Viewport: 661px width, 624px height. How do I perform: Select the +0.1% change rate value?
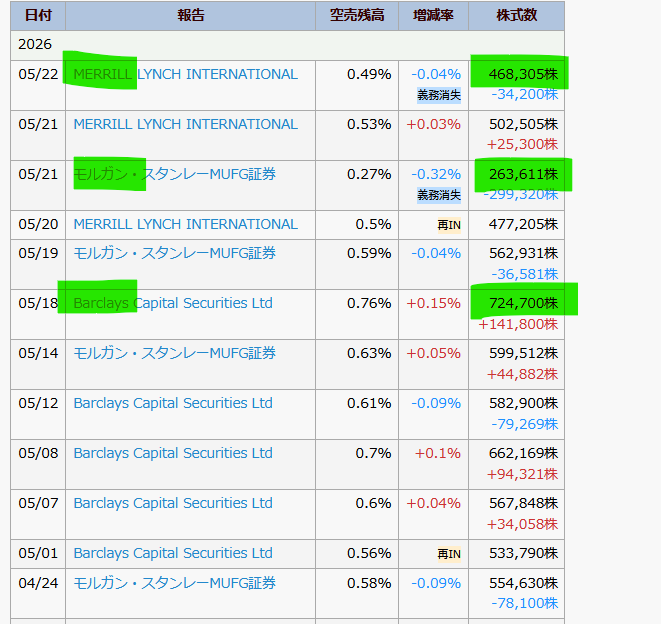click(438, 453)
